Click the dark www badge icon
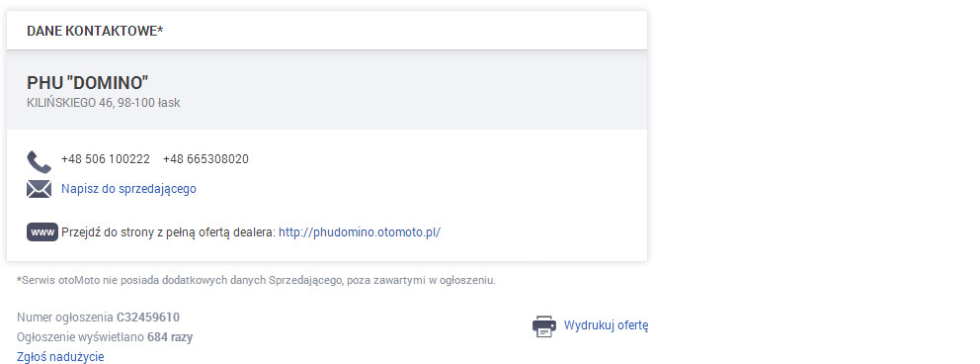Image resolution: width=980 pixels, height=364 pixels. click(42, 232)
